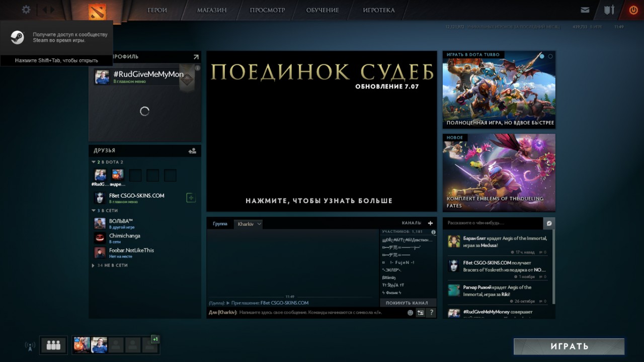Click the ПОКИНУТЬ КАНАЛ button
Image resolution: width=644 pixels, height=362 pixels.
point(407,303)
